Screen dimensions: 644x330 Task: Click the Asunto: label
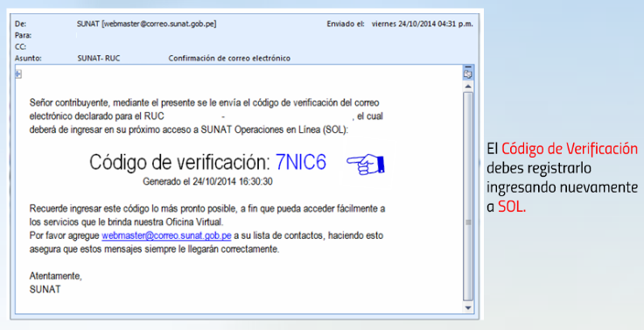click(x=28, y=59)
